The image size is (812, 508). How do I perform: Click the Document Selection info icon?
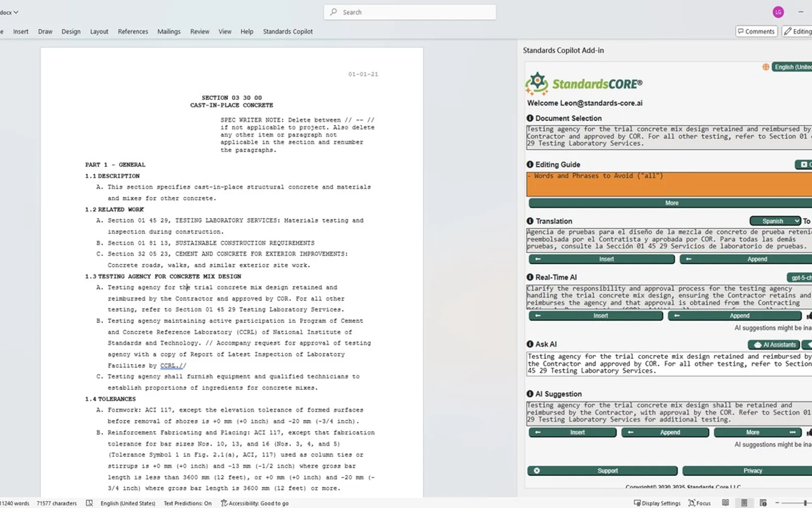tap(530, 118)
